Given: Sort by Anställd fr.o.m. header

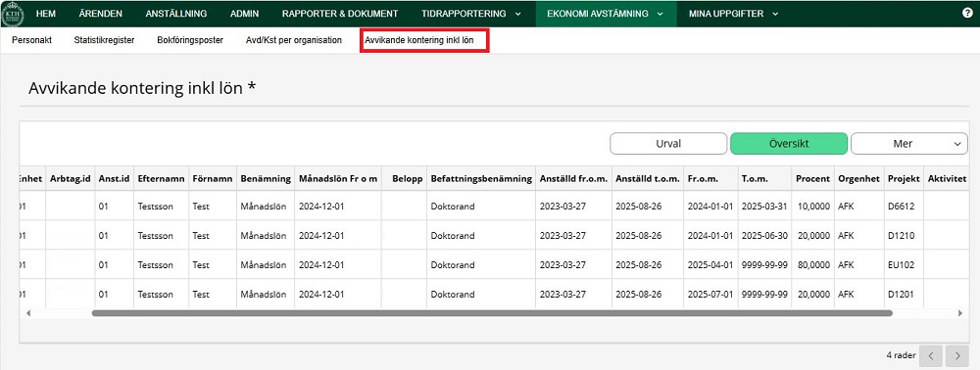Looking at the screenshot, I should [573, 178].
